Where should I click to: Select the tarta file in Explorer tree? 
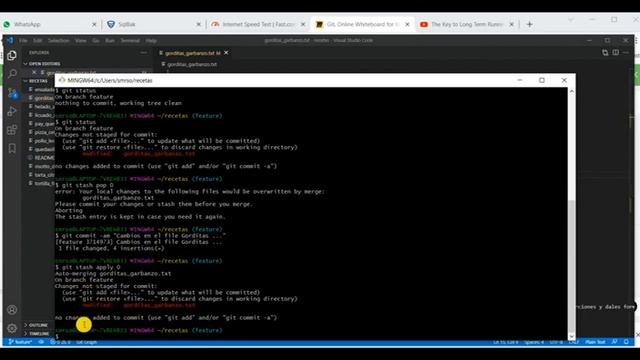click(x=41, y=175)
